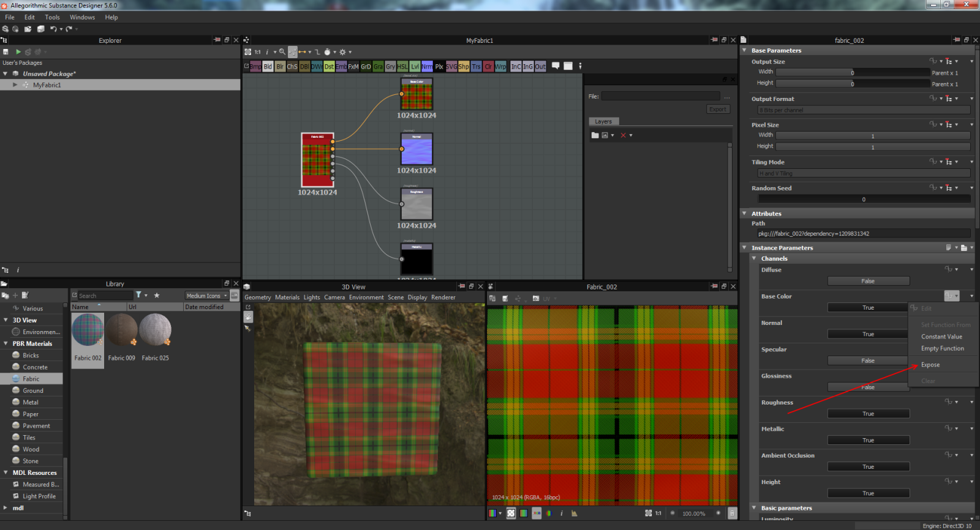This screenshot has height=530, width=980.
Task: Add a Levels node with the Lvl icon
Action: [x=415, y=66]
